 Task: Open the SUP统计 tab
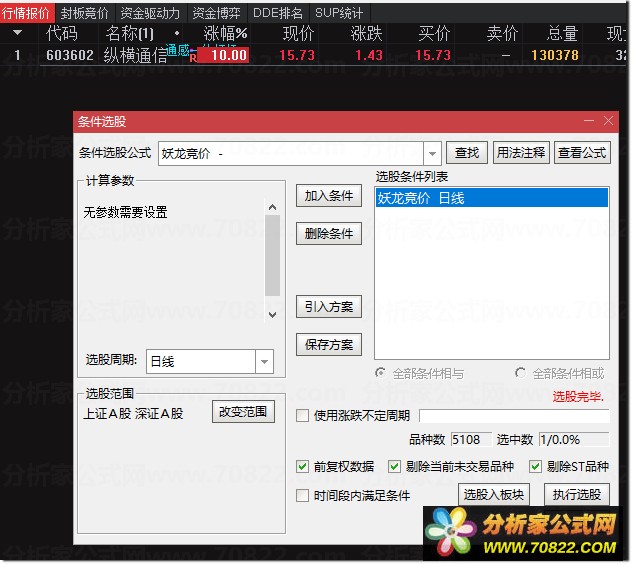[340, 13]
